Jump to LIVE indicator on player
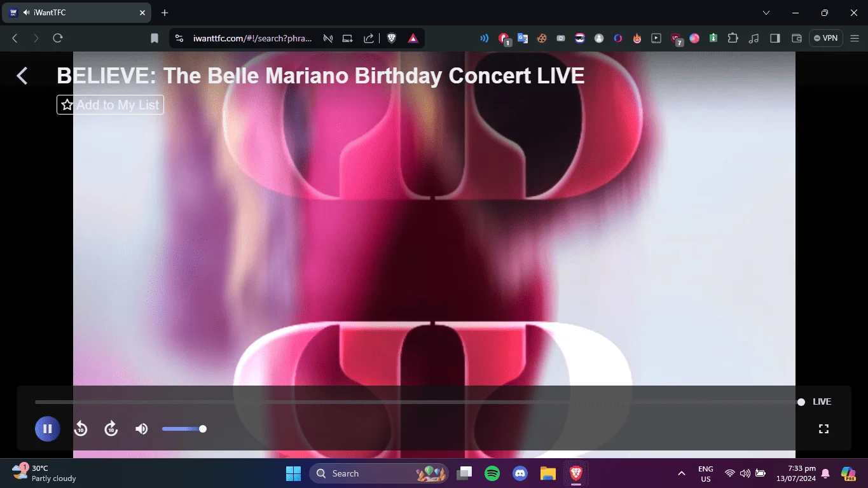 click(x=822, y=402)
